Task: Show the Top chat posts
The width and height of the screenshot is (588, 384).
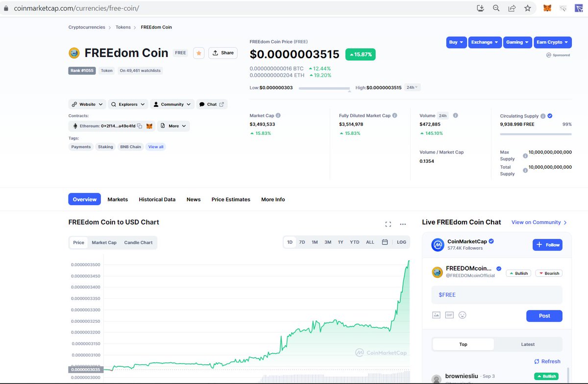Action: [x=463, y=344]
